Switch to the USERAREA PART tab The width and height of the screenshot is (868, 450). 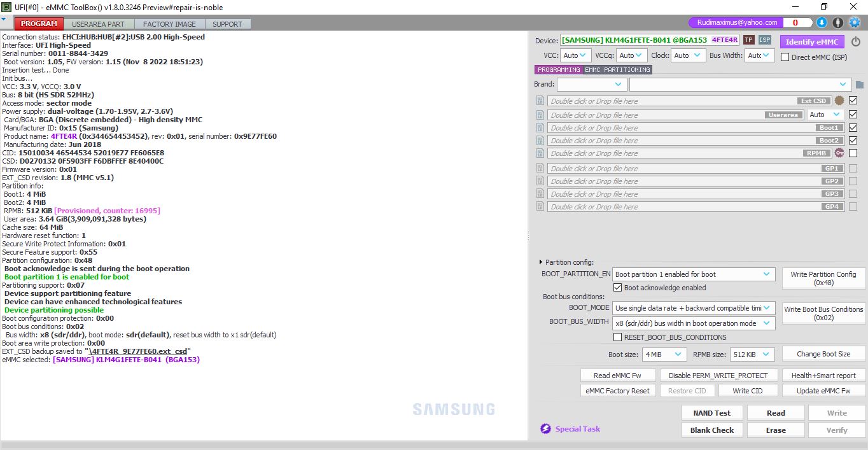point(98,24)
